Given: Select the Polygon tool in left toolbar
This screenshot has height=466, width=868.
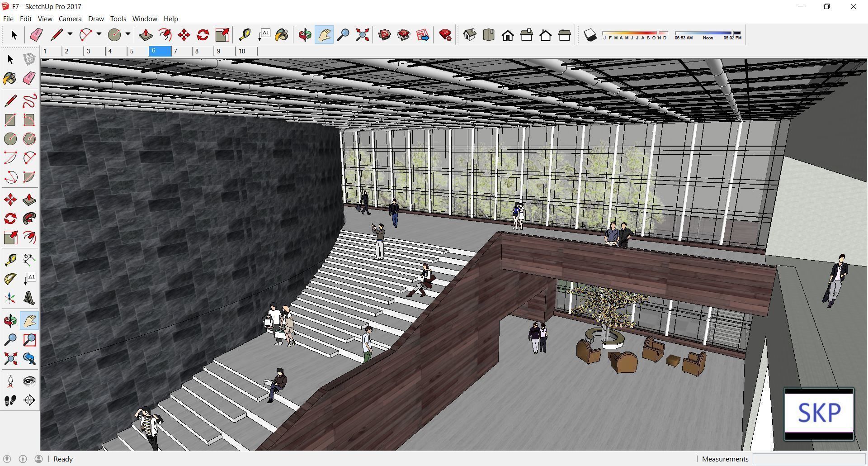Looking at the screenshot, I should click(29, 138).
